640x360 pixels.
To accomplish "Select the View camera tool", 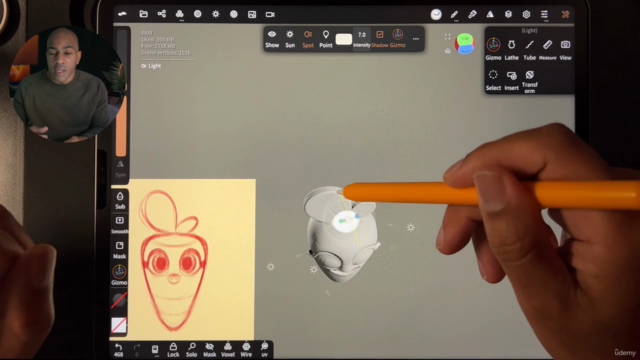I will tap(565, 49).
